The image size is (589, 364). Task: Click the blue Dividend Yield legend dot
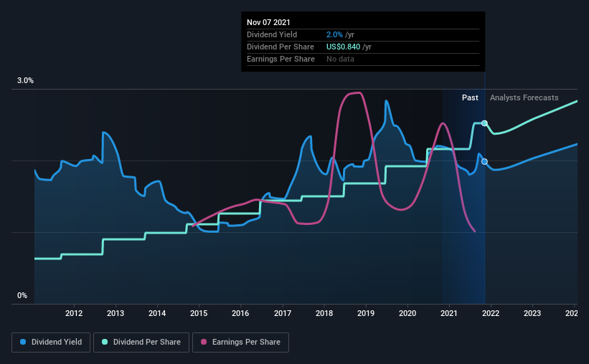tap(23, 342)
